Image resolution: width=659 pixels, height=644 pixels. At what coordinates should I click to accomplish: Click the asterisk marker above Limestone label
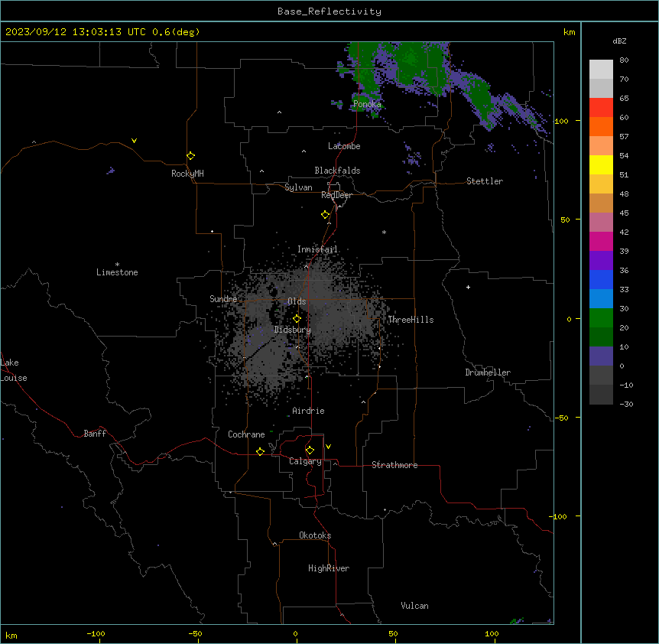[x=117, y=265]
